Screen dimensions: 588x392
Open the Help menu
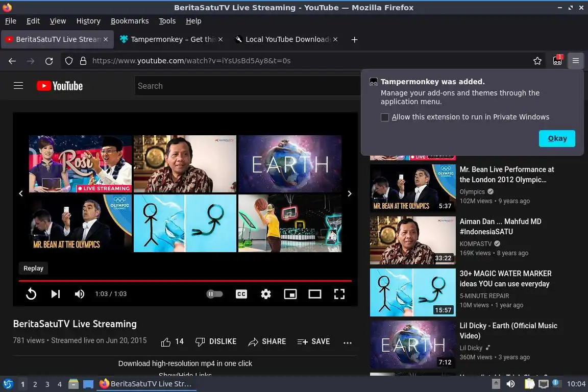(193, 21)
